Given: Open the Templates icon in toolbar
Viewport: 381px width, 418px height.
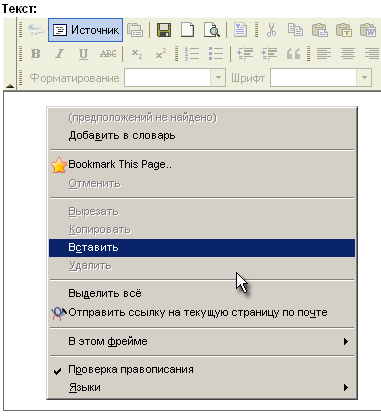Looking at the screenshot, I should click(240, 30).
